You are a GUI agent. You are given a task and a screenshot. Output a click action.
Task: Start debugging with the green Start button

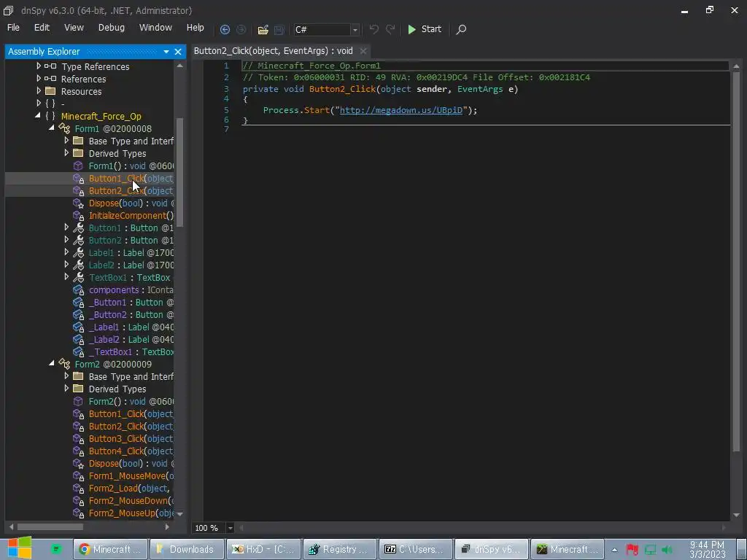(x=425, y=29)
